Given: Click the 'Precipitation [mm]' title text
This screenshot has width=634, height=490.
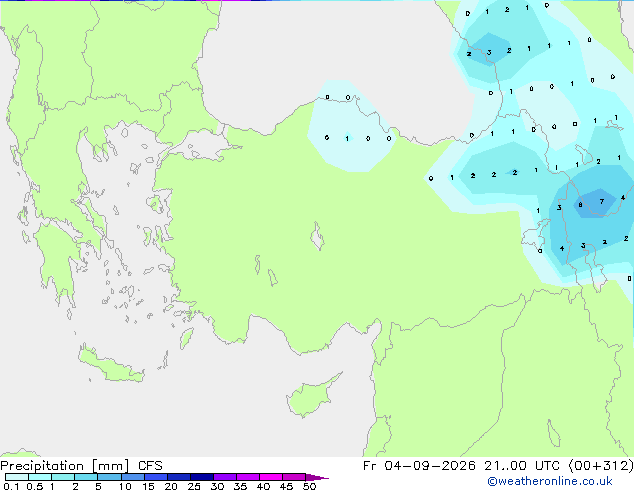Looking at the screenshot, I should [65, 466].
